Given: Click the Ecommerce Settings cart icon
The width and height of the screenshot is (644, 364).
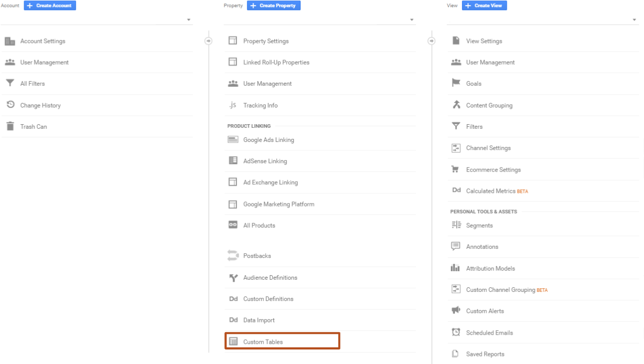Looking at the screenshot, I should (456, 170).
